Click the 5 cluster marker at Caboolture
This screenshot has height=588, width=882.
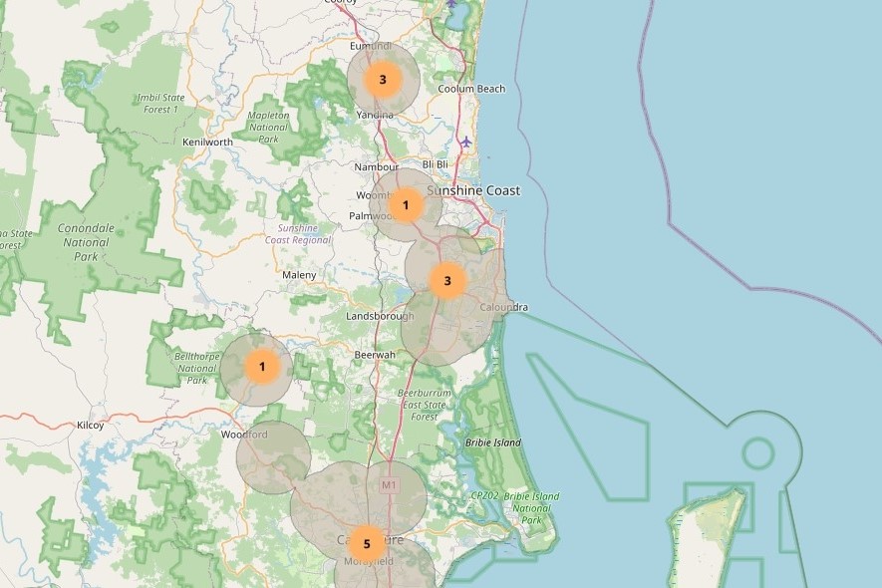click(367, 543)
